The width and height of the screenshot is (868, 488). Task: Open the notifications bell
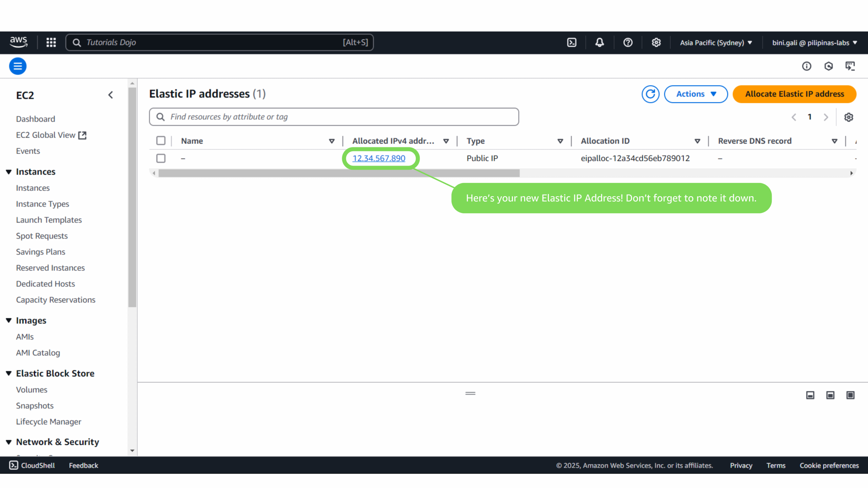coord(599,42)
